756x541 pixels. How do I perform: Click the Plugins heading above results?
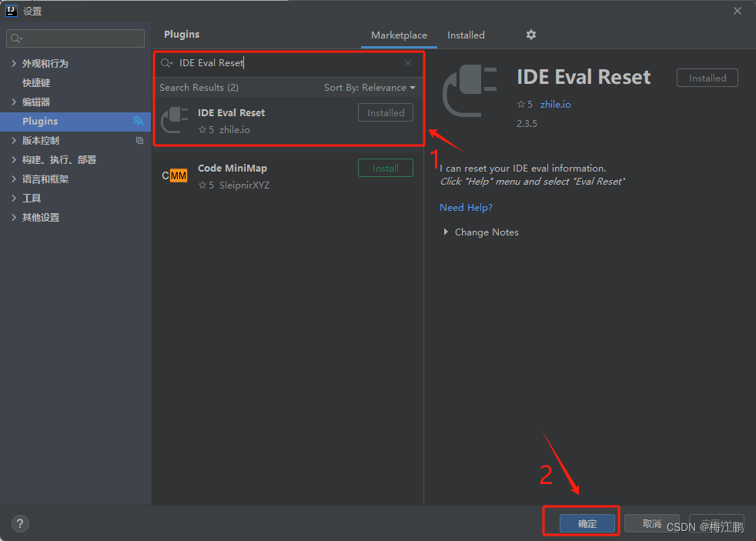tap(181, 34)
